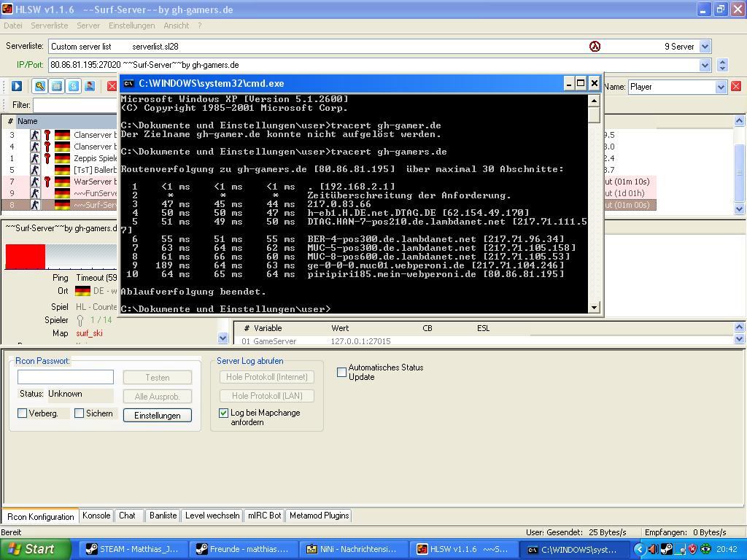Click the IP/Port up-down stepper
Screen dimensions: 747x560
tap(723, 65)
